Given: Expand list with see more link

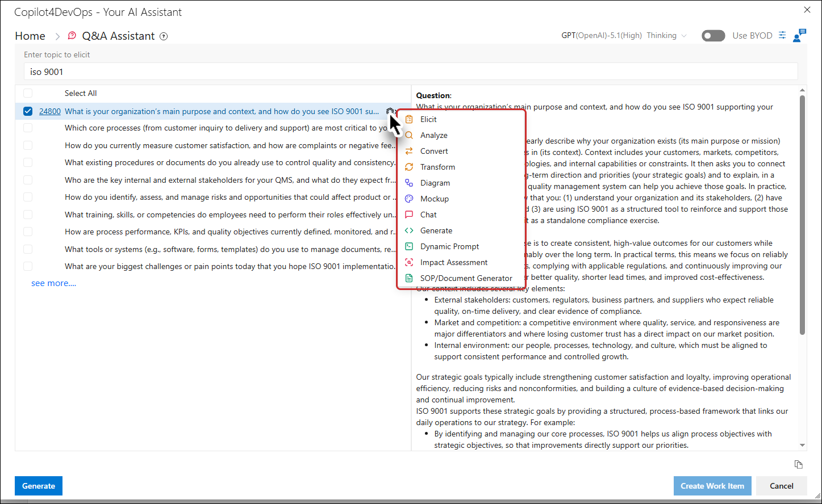Looking at the screenshot, I should click(x=53, y=283).
